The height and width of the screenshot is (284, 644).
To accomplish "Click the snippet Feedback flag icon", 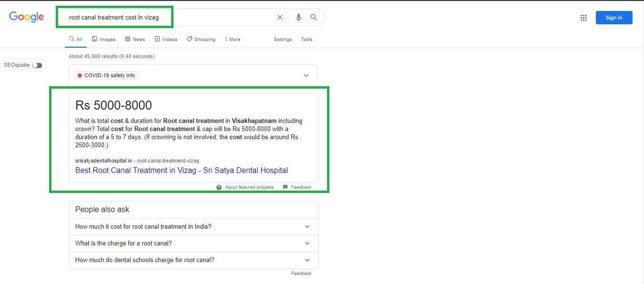I will pyautogui.click(x=285, y=187).
